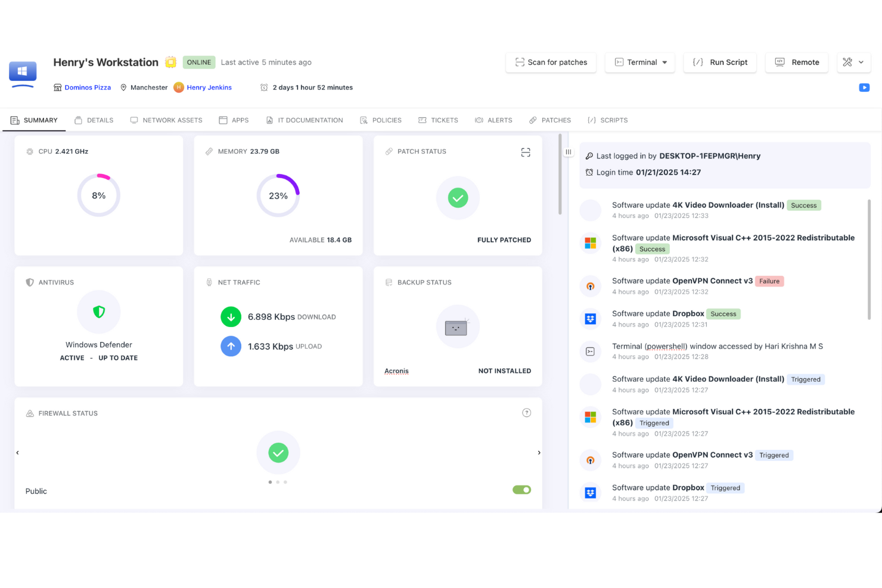This screenshot has height=588, width=882.
Task: Click the play video icon near last active
Action: [864, 88]
